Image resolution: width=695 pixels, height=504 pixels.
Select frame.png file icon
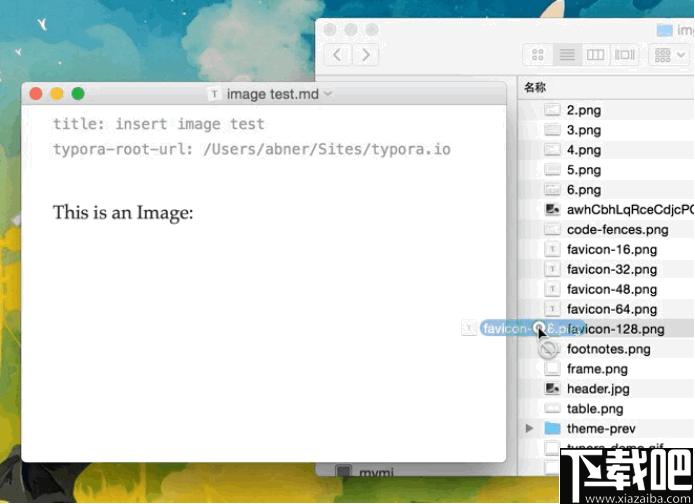pos(552,369)
